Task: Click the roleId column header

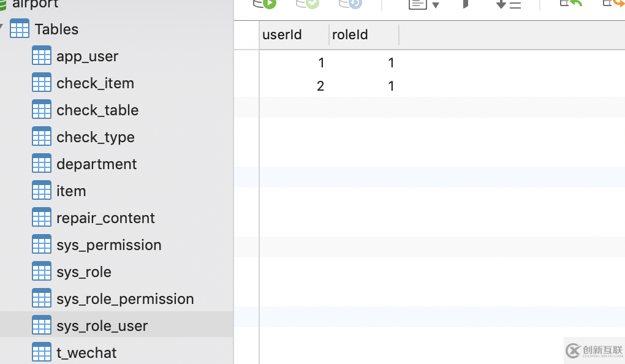Action: [350, 35]
